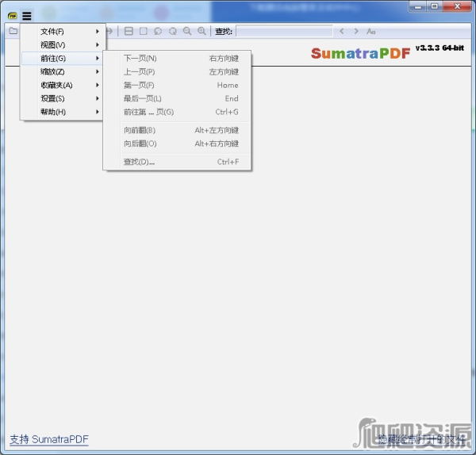The image size is (476, 455).
Task: Click the hamburger menu icon
Action: 26,15
